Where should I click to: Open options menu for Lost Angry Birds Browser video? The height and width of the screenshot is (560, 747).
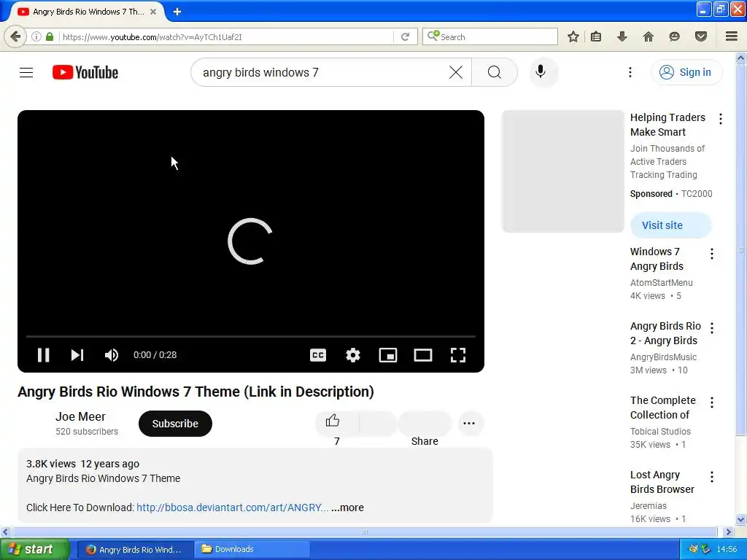pos(712,477)
